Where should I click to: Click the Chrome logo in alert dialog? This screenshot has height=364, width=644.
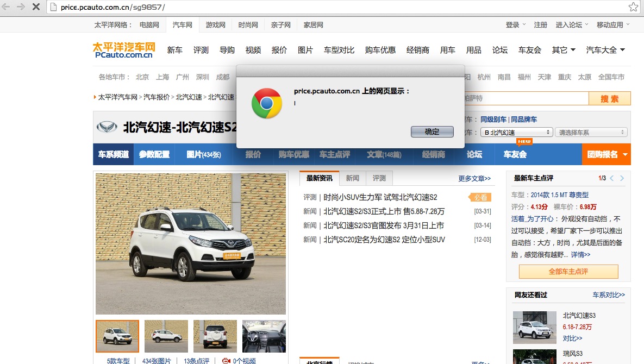click(x=267, y=103)
